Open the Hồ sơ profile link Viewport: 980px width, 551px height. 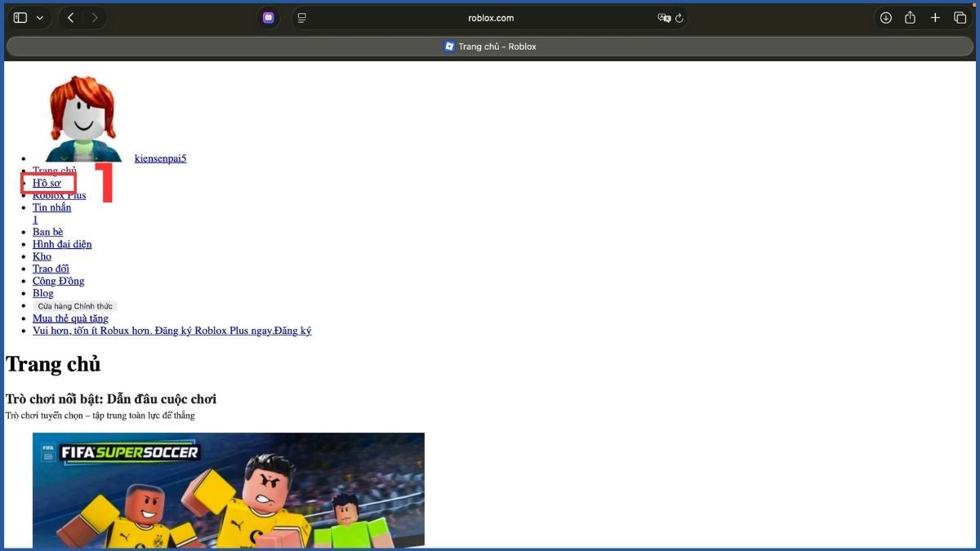pyautogui.click(x=47, y=183)
